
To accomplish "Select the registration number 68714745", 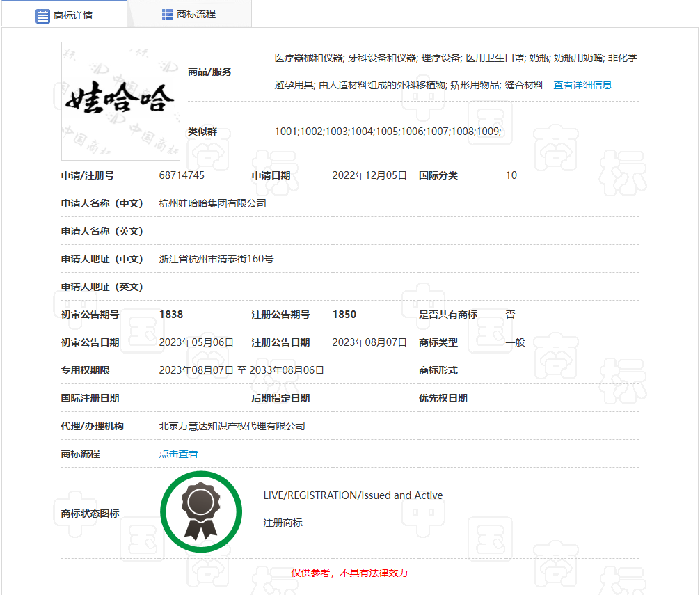I will click(182, 175).
